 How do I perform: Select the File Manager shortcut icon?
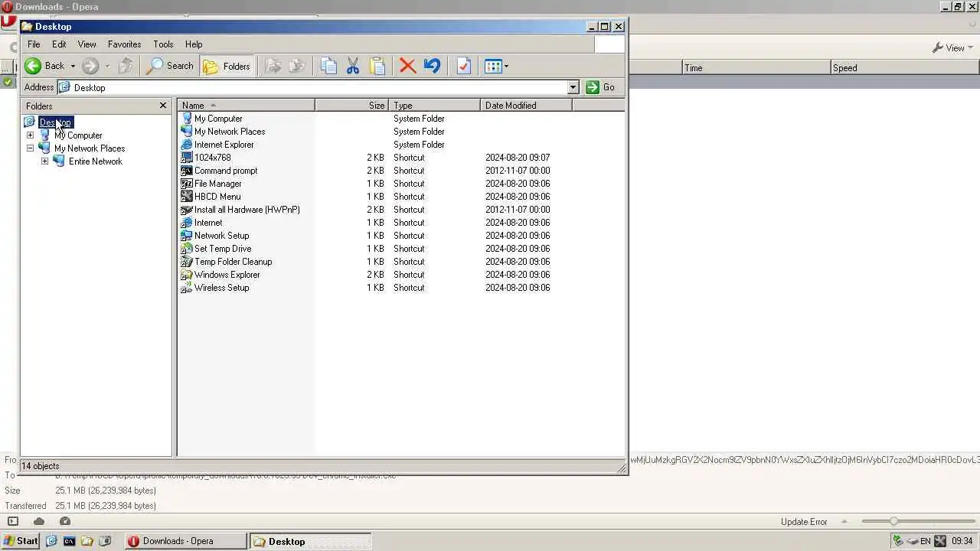click(186, 184)
